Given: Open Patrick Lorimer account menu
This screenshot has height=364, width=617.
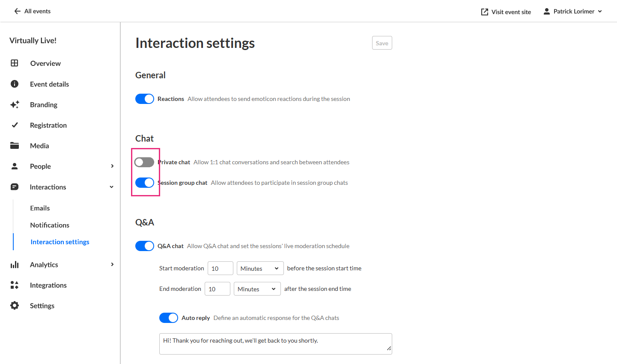Looking at the screenshot, I should pos(573,12).
